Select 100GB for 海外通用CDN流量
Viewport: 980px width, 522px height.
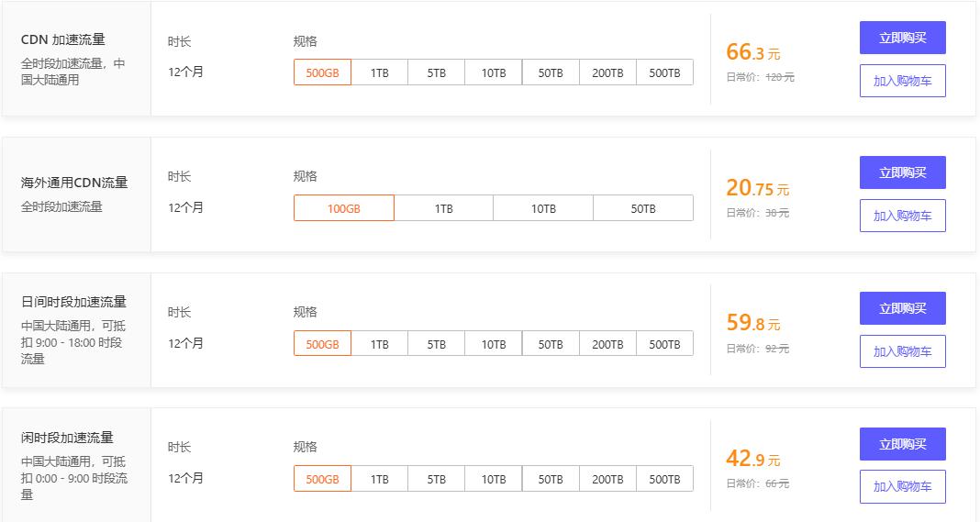[x=344, y=208]
